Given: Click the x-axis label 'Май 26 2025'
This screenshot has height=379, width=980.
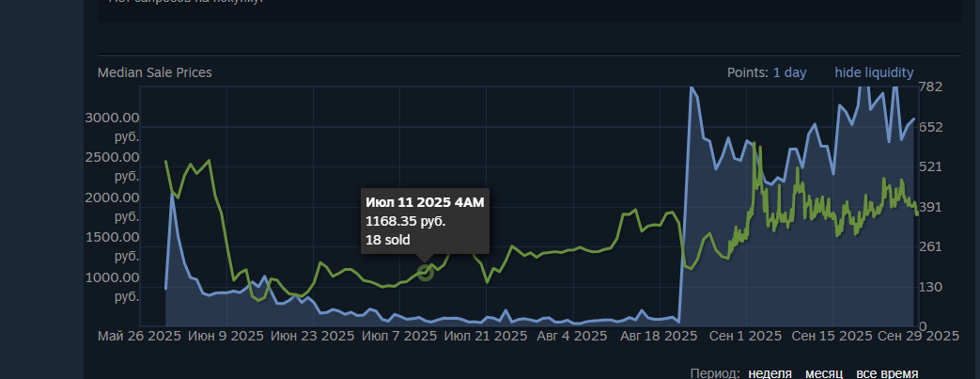Looking at the screenshot, I should point(139,336).
